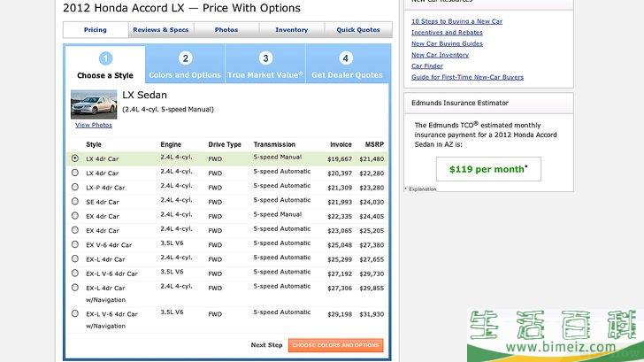
Task: Open the Incentives and Rebates link
Action: [x=447, y=33]
